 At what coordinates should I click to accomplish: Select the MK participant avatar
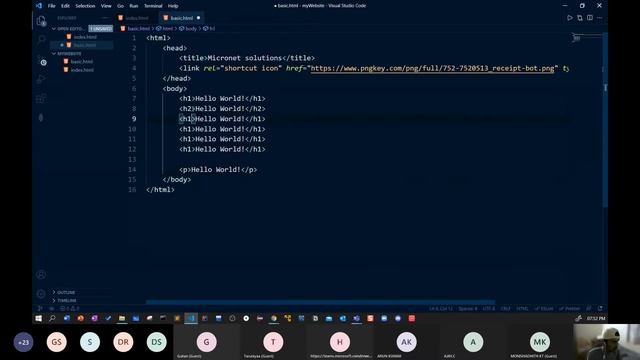pyautogui.click(x=540, y=342)
